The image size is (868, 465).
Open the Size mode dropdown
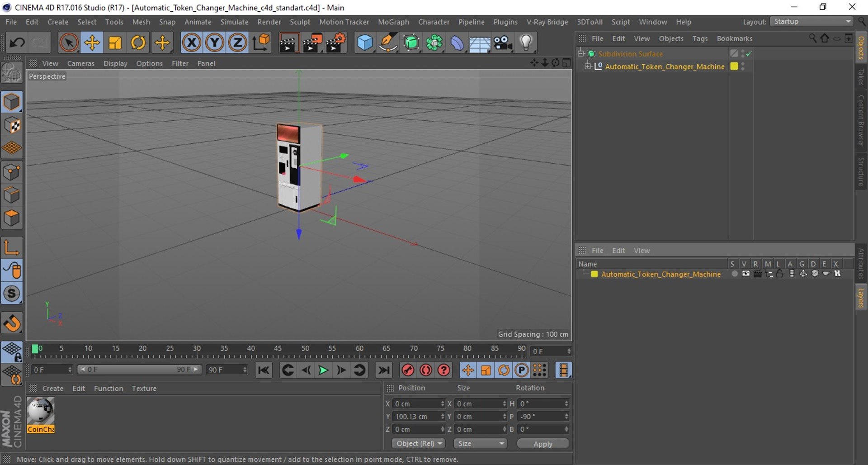tap(480, 444)
